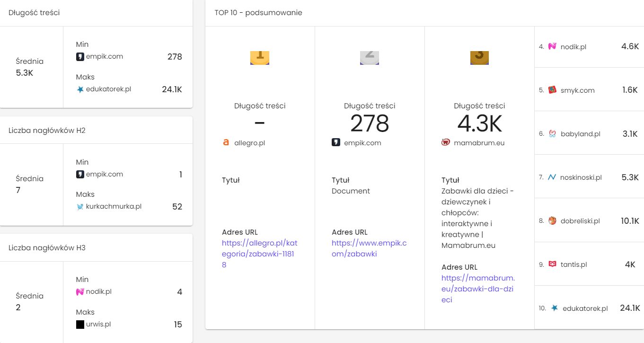644x343 pixels.
Task: Select the smyk.com favicon
Action: tap(552, 90)
